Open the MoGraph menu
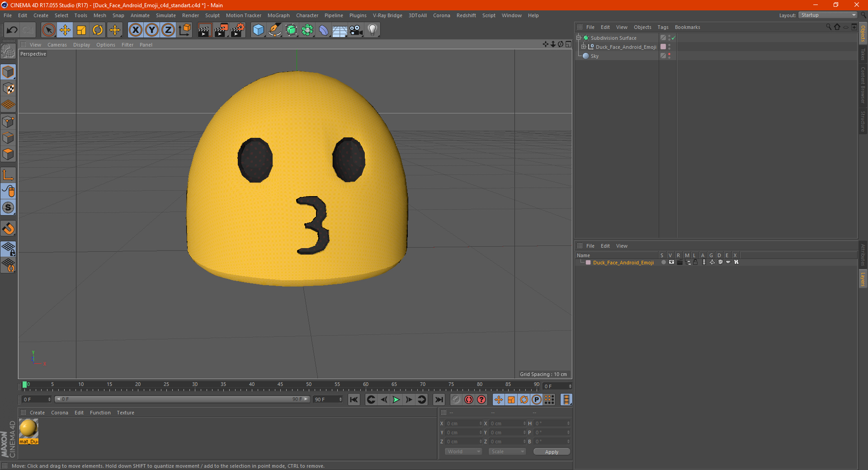 [x=278, y=15]
